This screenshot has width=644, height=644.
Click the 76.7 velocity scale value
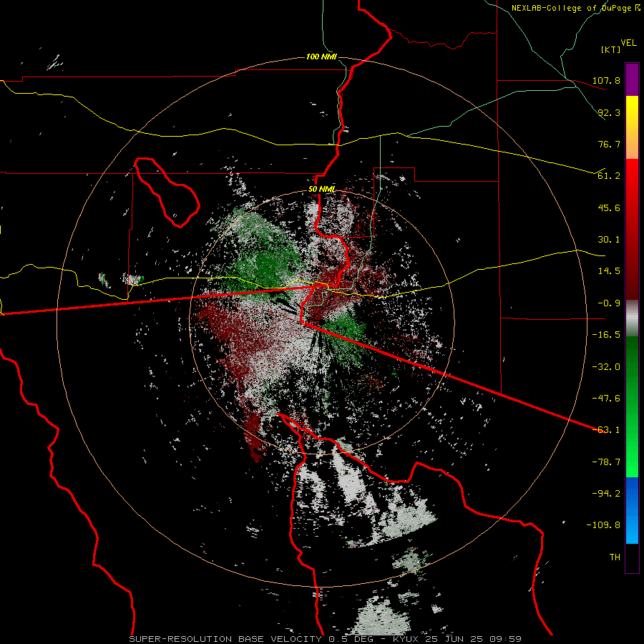[x=609, y=144]
